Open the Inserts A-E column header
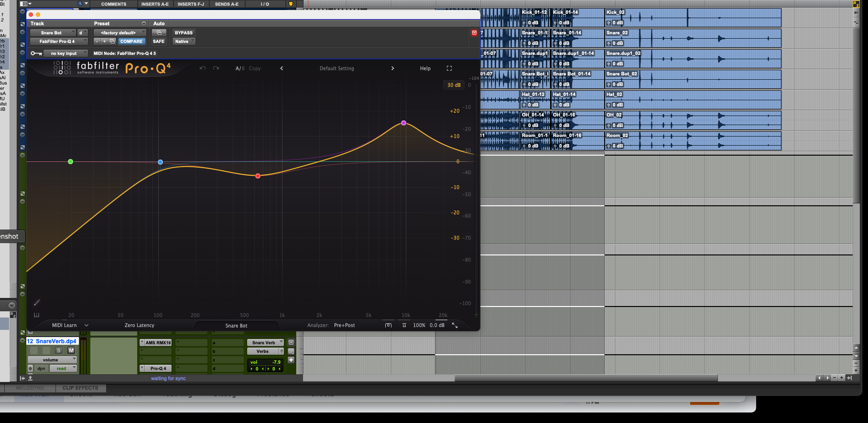This screenshot has height=423, width=868. 155,4
